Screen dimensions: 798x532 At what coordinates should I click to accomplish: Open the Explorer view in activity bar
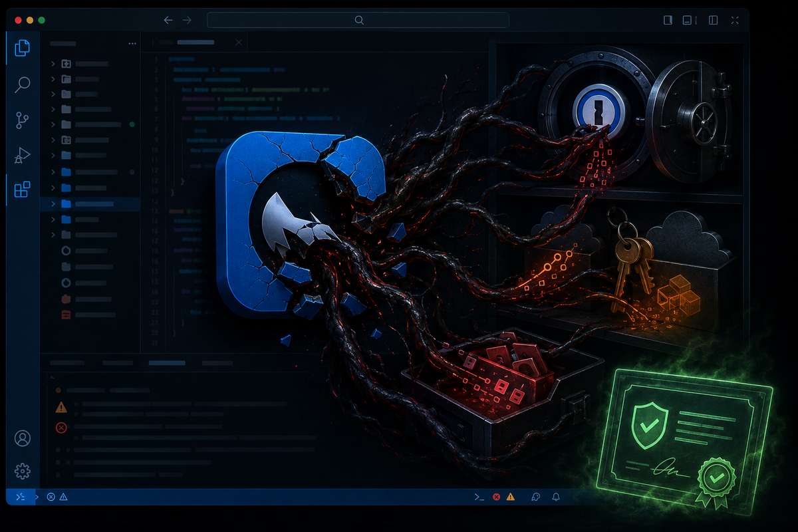[x=23, y=48]
